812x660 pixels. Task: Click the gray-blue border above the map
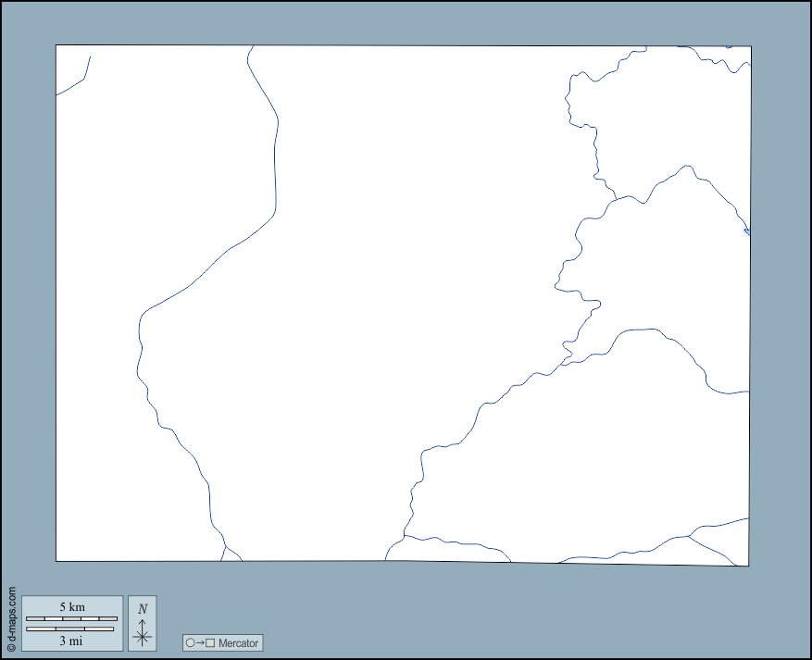point(406,23)
